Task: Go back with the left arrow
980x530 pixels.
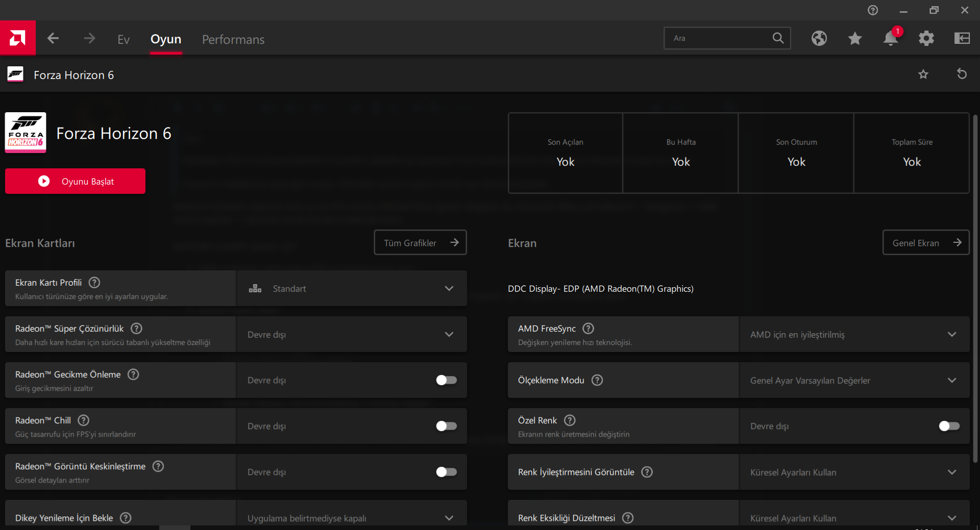Action: (53, 38)
